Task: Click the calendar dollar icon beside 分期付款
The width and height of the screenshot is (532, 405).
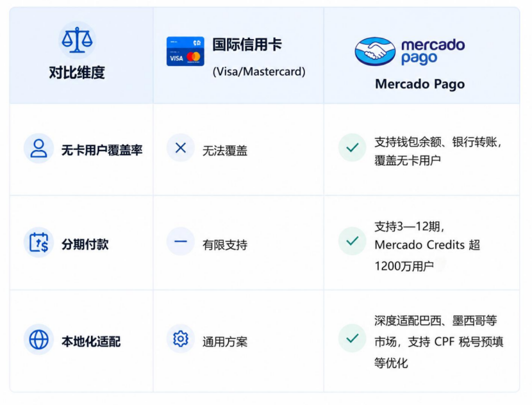Action: coord(38,242)
